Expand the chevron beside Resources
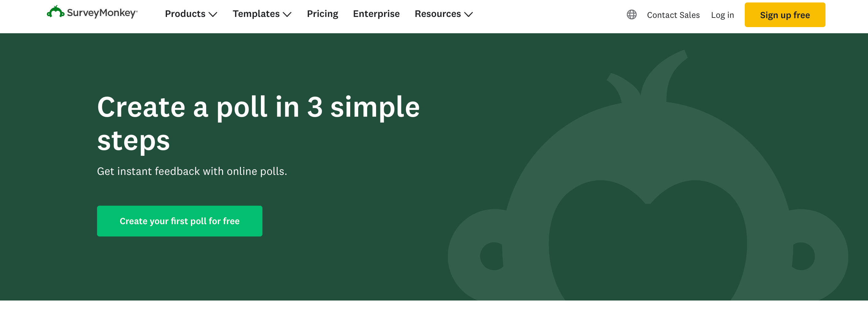868x335 pixels. coord(468,14)
